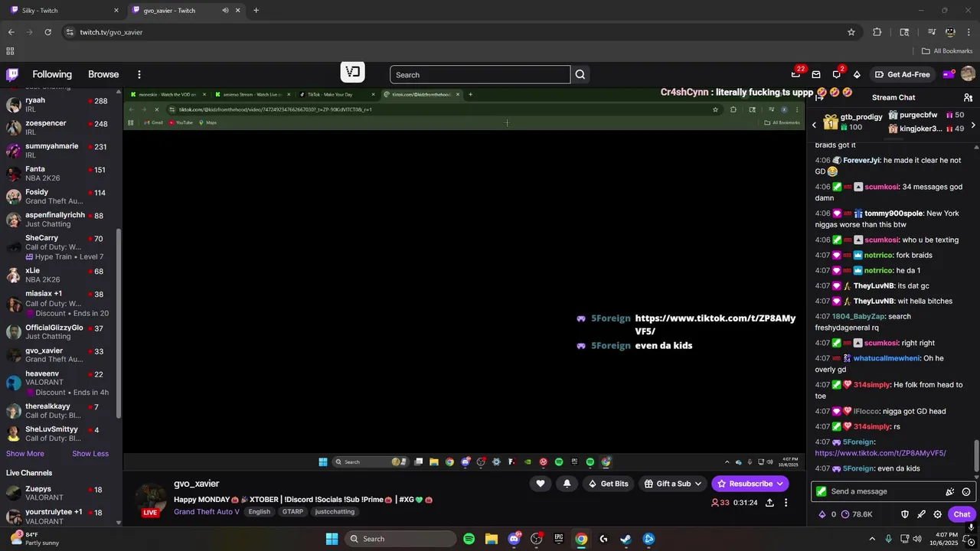Open the celebration party popper icon in chat

coord(950,491)
